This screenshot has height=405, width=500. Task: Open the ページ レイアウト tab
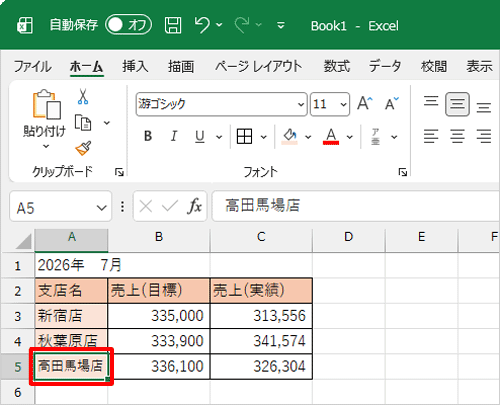[x=259, y=66]
